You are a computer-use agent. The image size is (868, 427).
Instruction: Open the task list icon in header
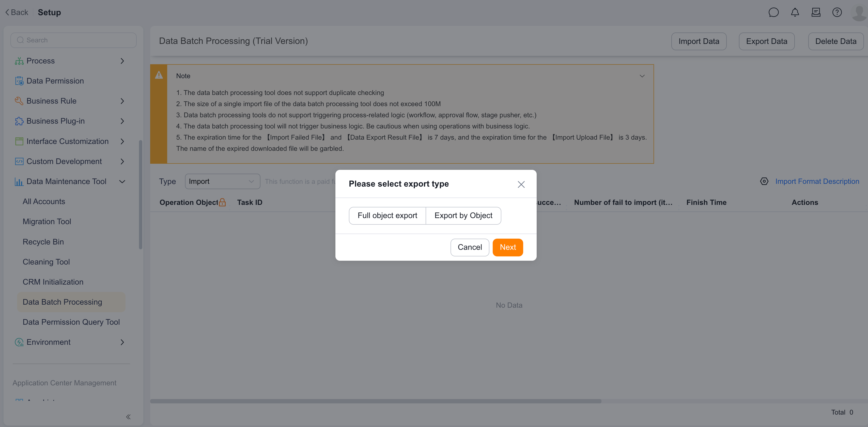[816, 12]
